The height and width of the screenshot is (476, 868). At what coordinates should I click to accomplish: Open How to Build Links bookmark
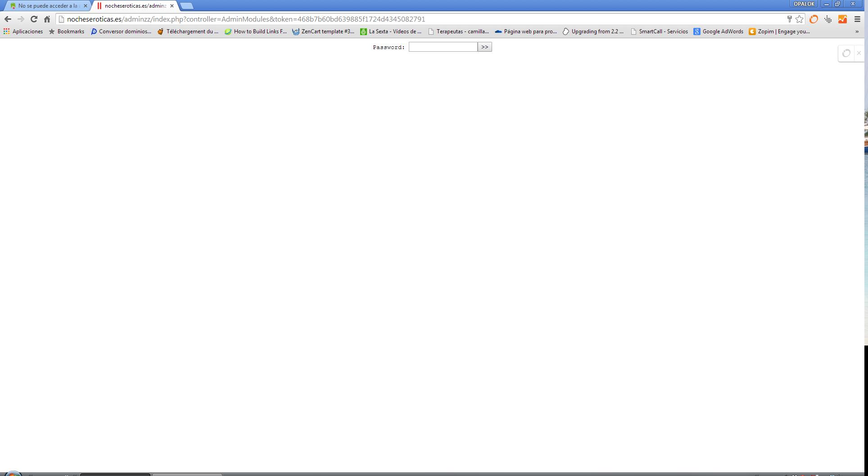pyautogui.click(x=256, y=31)
